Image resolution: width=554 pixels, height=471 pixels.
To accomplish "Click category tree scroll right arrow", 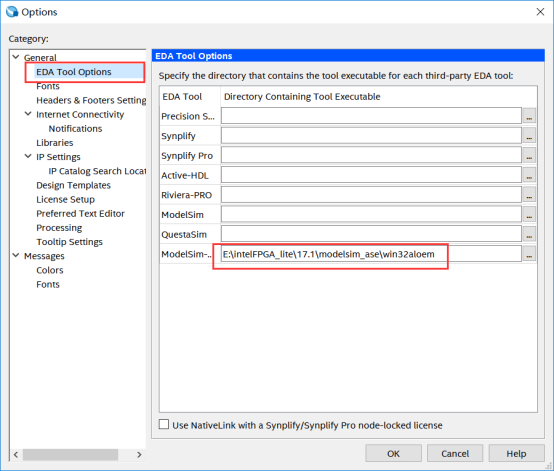I will coord(139,454).
